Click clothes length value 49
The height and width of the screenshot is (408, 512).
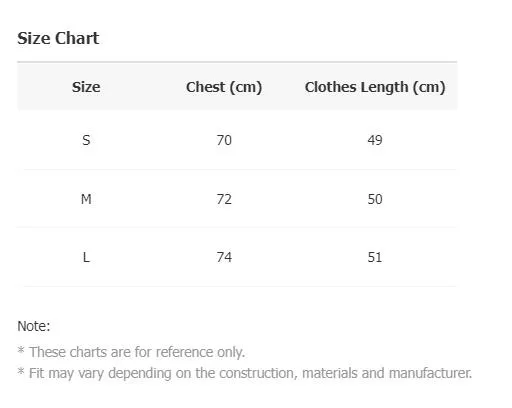(x=375, y=140)
